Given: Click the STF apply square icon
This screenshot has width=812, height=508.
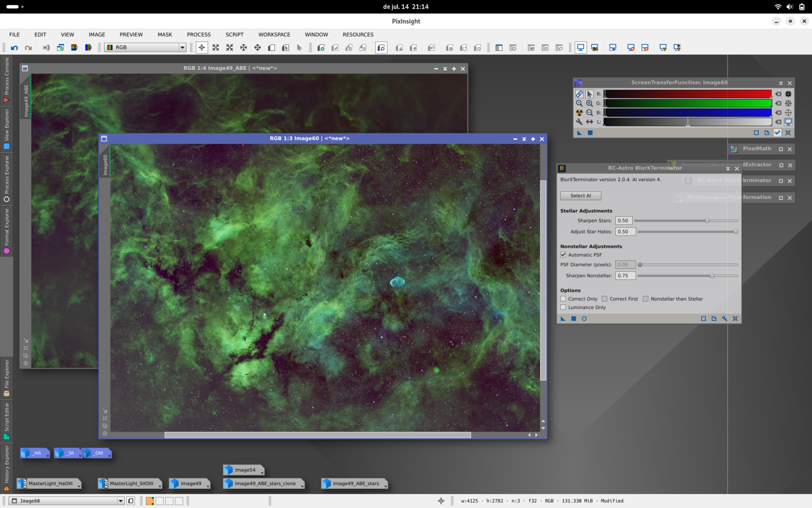Looking at the screenshot, I should click(590, 133).
